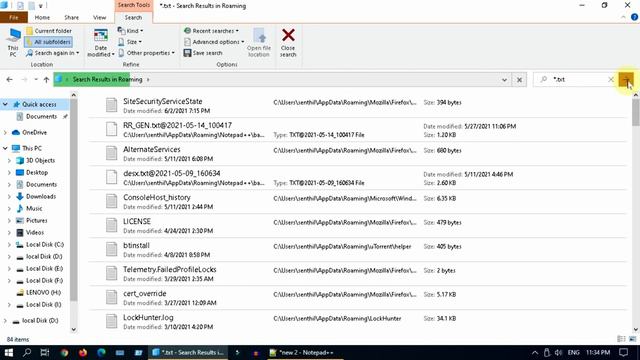Open Videos folder in tree
The width and height of the screenshot is (640, 360).
[x=35, y=233]
